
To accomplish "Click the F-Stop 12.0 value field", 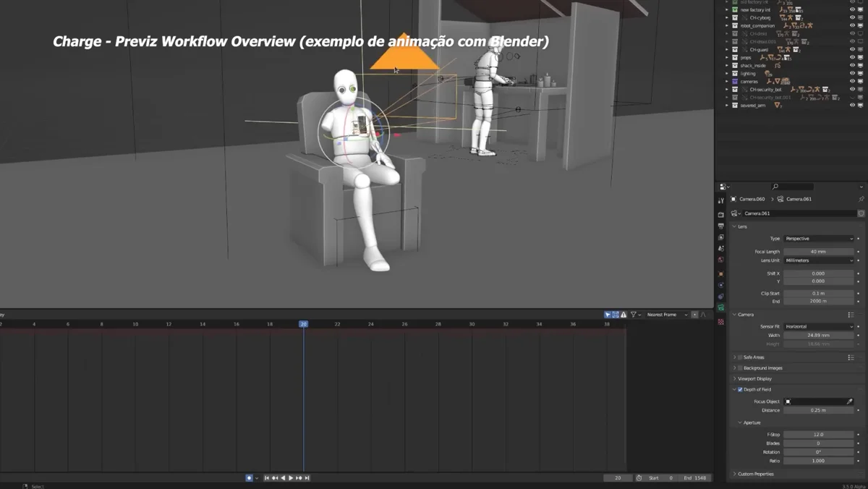I will (819, 435).
